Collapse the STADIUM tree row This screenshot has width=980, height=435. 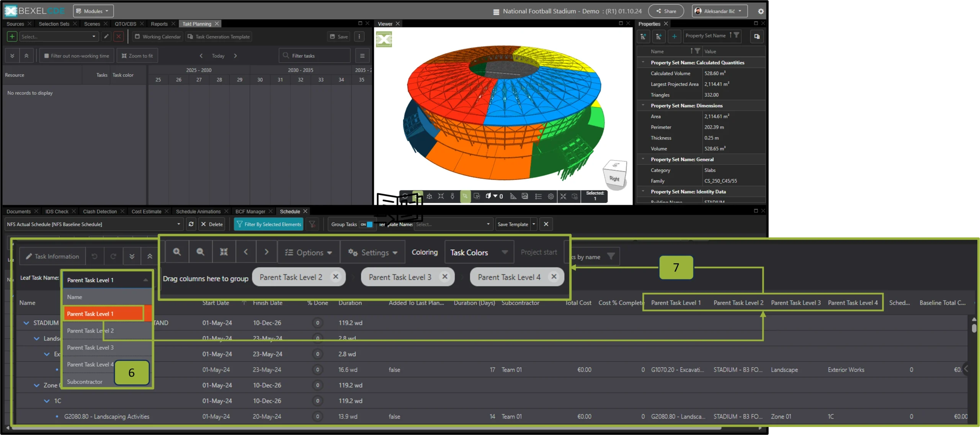[x=26, y=323]
